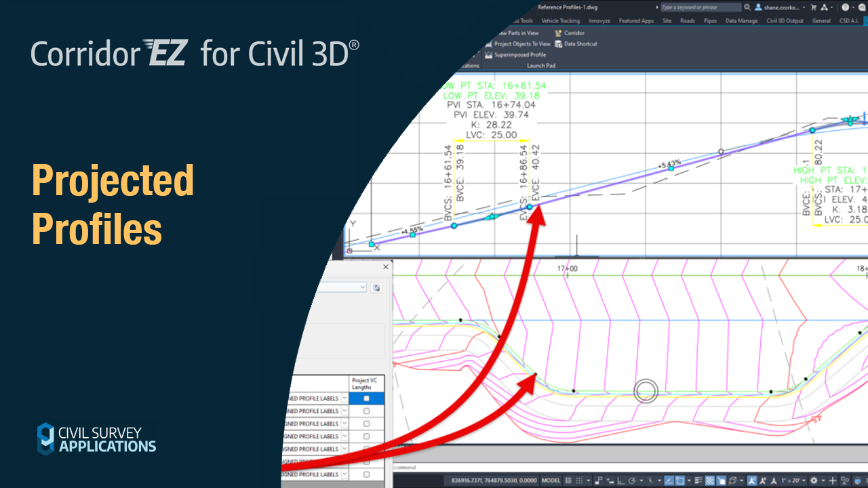This screenshot has height=488, width=868.
Task: Check Project VC Lengths box in blue cell
Action: pyautogui.click(x=366, y=399)
